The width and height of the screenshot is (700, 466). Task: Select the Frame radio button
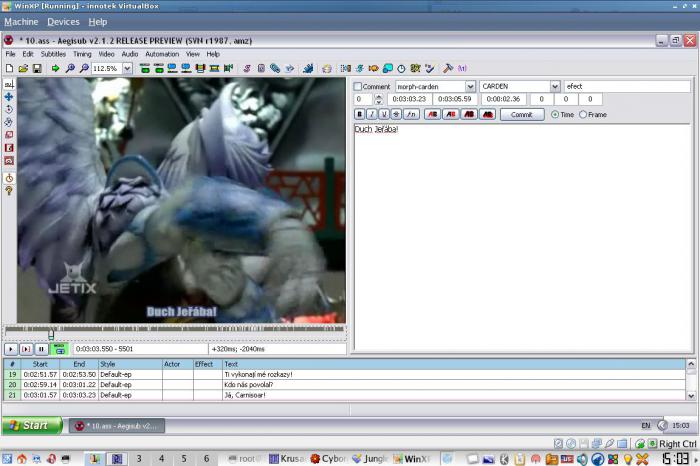[583, 115]
